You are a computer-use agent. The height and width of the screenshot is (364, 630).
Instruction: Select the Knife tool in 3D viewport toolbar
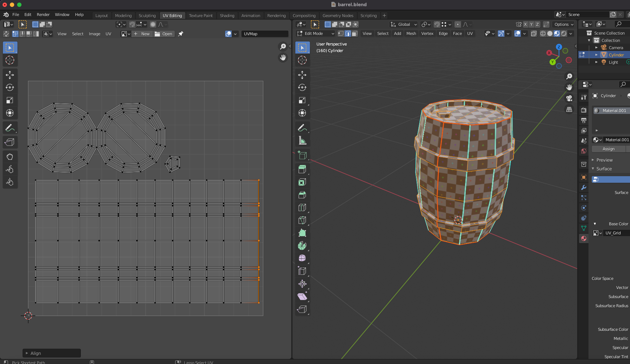(x=302, y=220)
